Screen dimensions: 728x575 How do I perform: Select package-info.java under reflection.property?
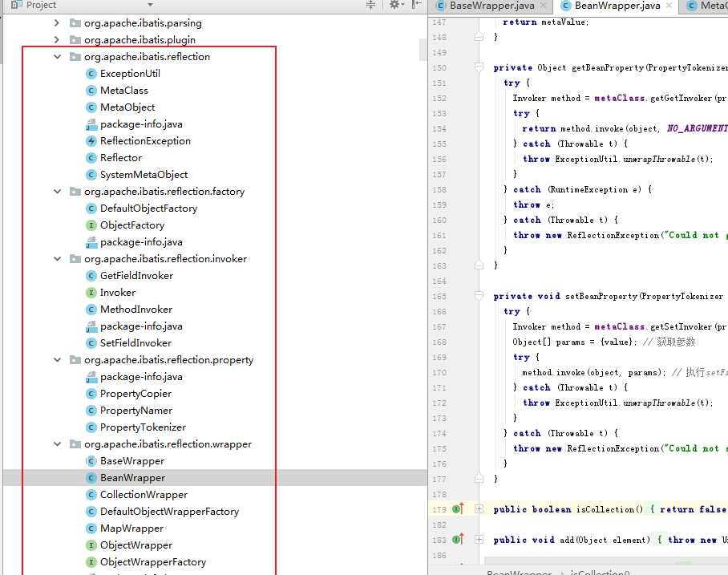point(141,377)
